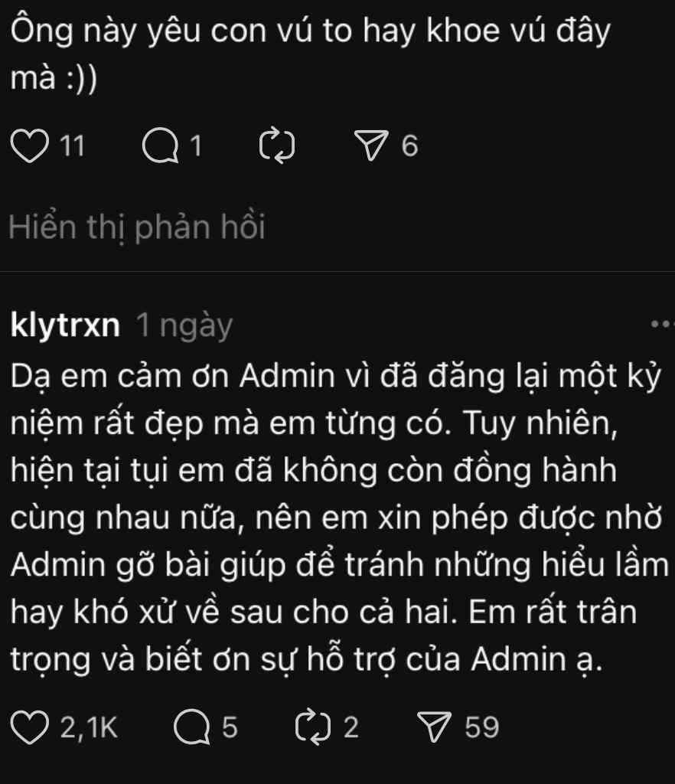Screen dimensions: 675x784
Task: Open more options menu on klytrxn's comment
Action: pyautogui.click(x=661, y=325)
